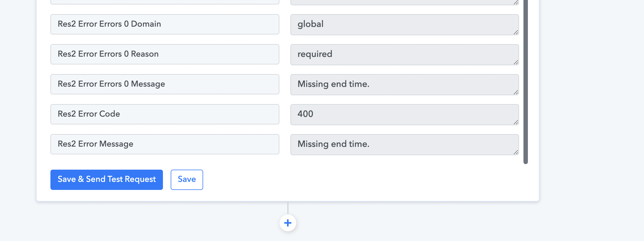Select the Res2 Error Errors 0 Domain label field

[165, 24]
